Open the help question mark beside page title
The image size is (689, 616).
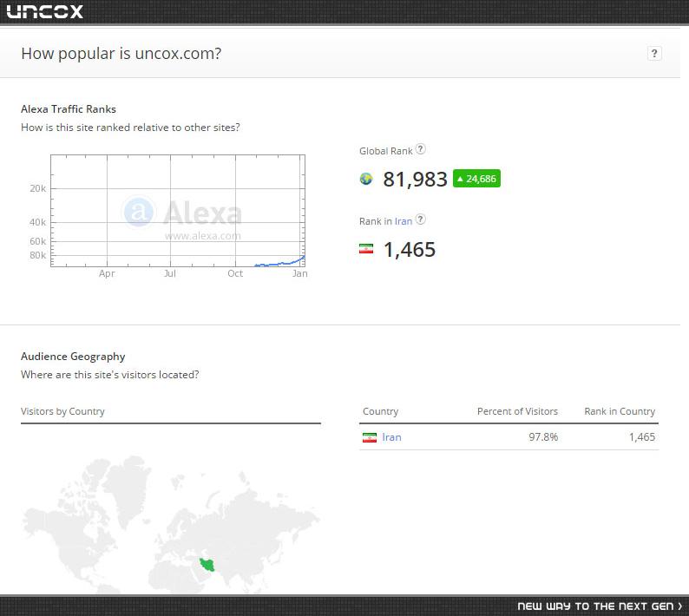pyautogui.click(x=654, y=54)
